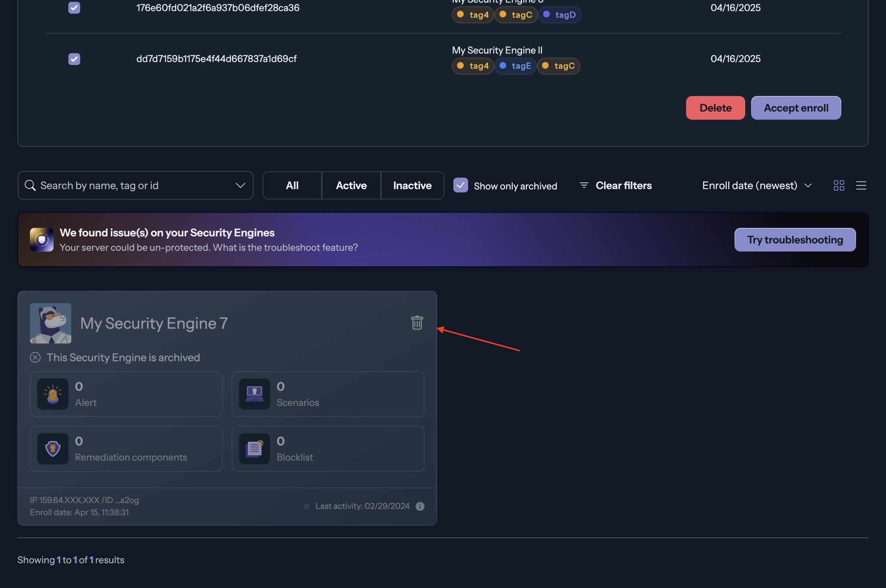886x588 pixels.
Task: Click the My Security Engine 7 avatar thumbnail
Action: tap(51, 323)
